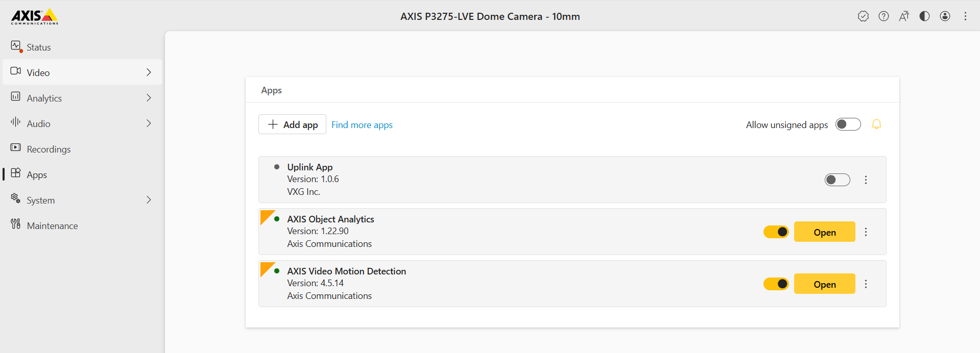The height and width of the screenshot is (353, 980).
Task: Enable the Allow unsigned apps switch
Action: [x=848, y=124]
